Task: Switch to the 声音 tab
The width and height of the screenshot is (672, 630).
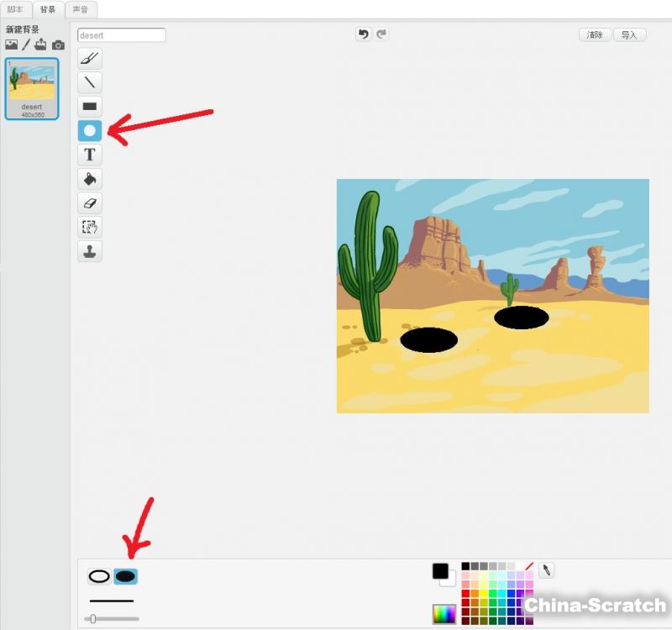Action: (x=81, y=9)
